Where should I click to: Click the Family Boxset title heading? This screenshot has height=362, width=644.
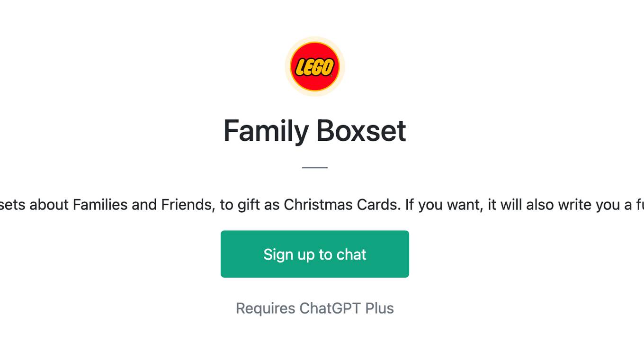[x=315, y=131]
